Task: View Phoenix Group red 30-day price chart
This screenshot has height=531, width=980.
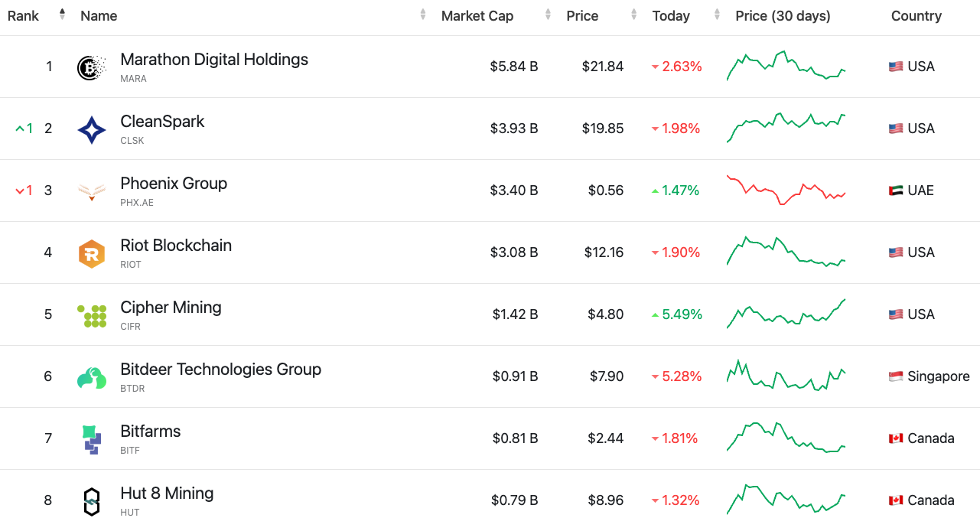Action: coord(786,190)
